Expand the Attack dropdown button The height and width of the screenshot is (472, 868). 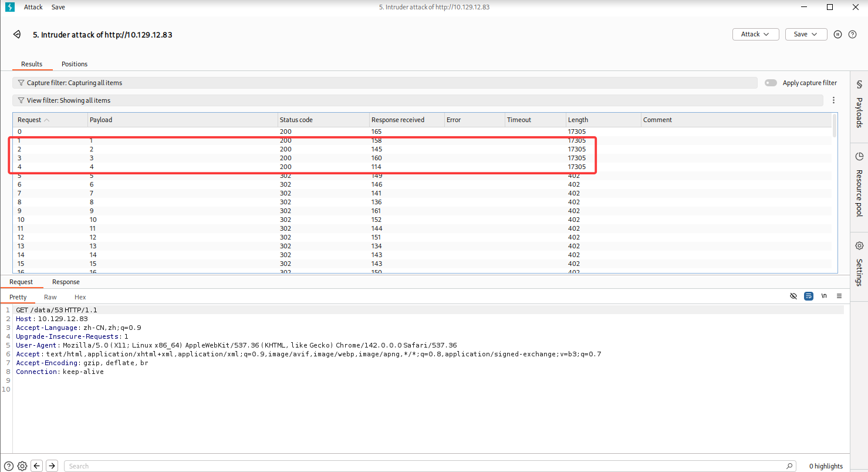click(x=755, y=35)
